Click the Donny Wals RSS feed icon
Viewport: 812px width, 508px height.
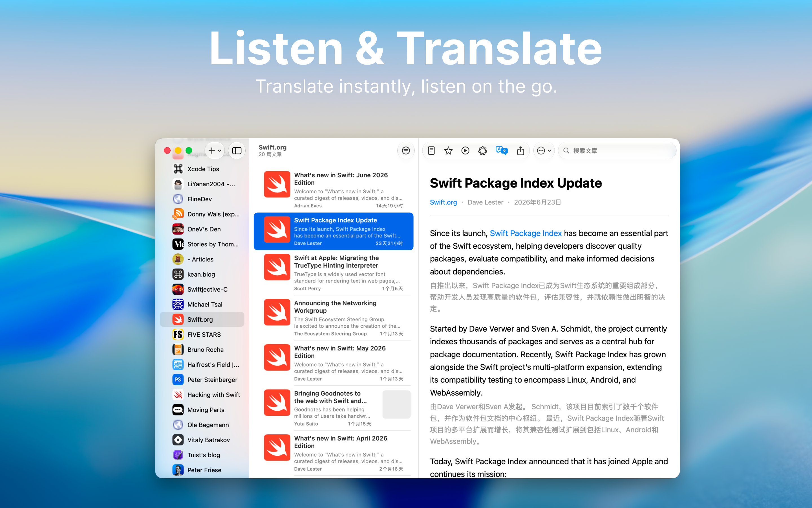178,214
